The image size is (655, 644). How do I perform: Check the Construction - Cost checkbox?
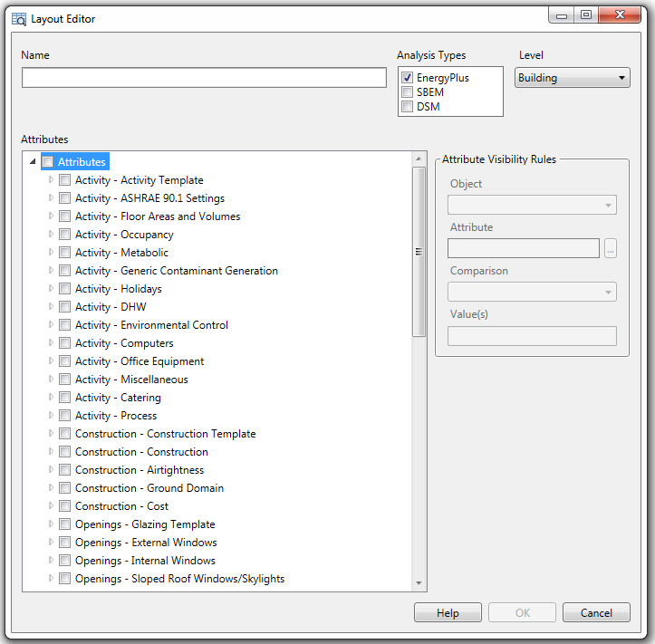(x=64, y=506)
